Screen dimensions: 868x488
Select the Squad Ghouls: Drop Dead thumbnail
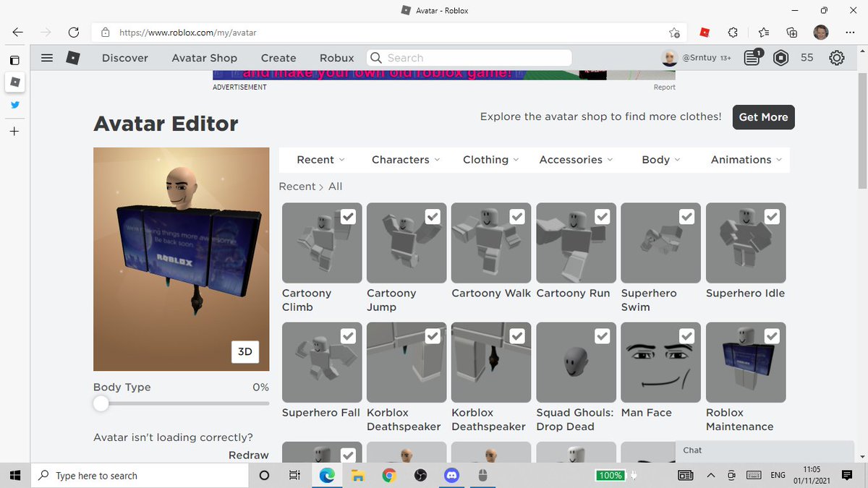coord(576,362)
